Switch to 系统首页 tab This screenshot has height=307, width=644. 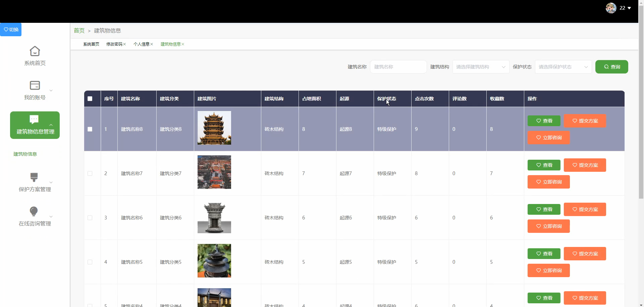coord(91,44)
